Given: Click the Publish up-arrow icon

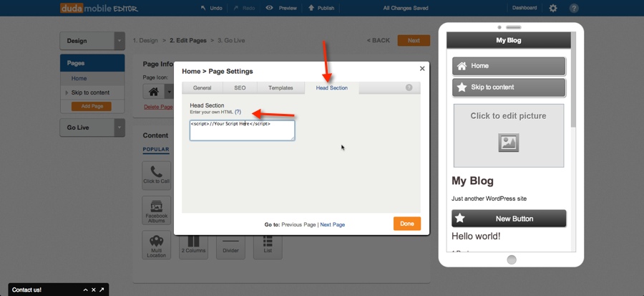Looking at the screenshot, I should click(x=311, y=8).
